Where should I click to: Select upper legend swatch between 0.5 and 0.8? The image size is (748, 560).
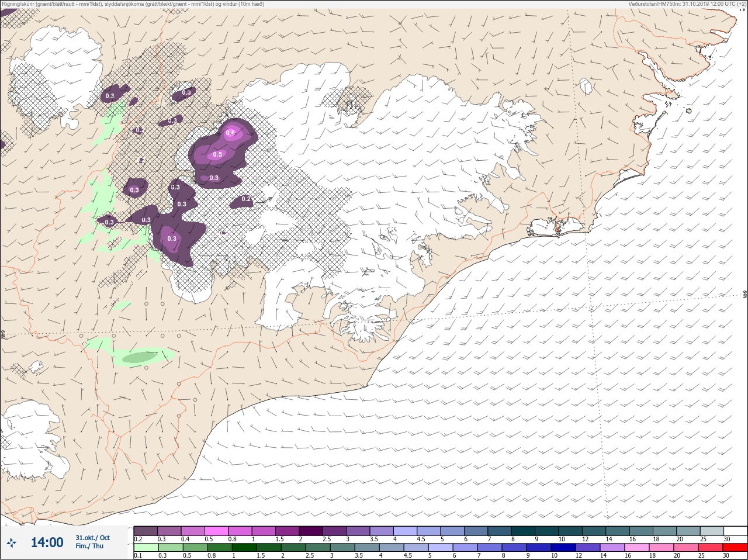tap(216, 531)
